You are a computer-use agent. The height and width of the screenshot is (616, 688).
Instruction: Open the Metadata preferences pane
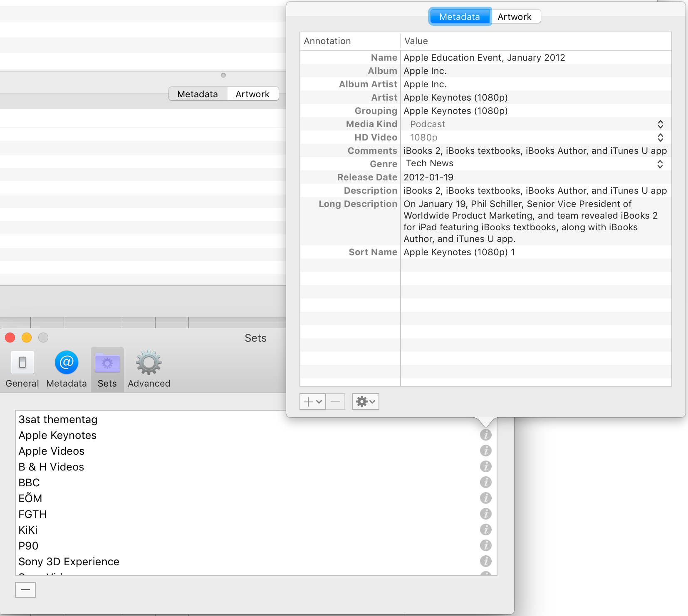click(x=67, y=370)
